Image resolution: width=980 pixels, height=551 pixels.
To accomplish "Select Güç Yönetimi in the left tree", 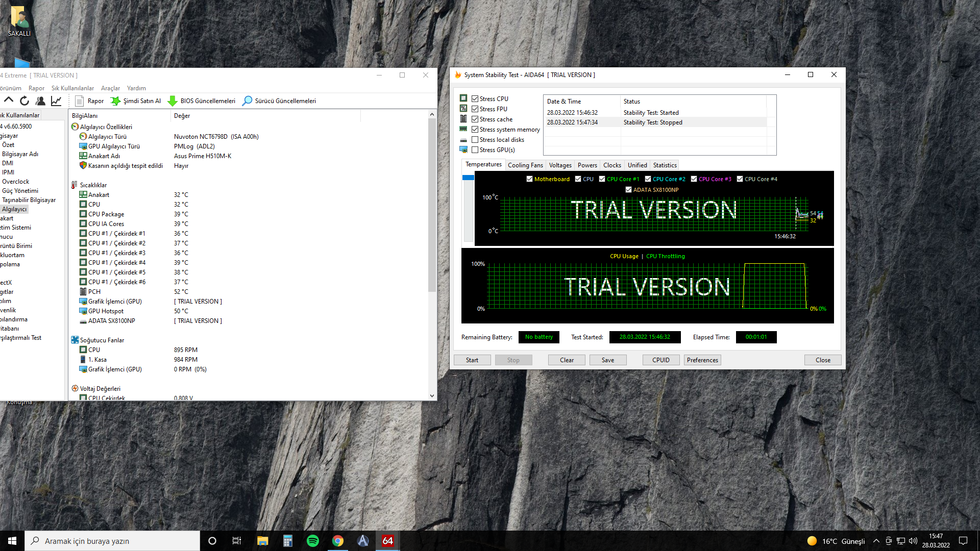I will [x=20, y=191].
